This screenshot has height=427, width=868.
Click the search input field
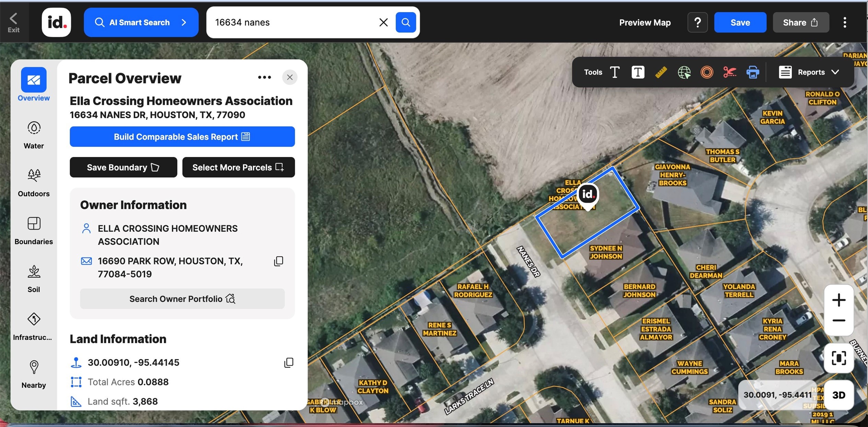[x=293, y=22]
